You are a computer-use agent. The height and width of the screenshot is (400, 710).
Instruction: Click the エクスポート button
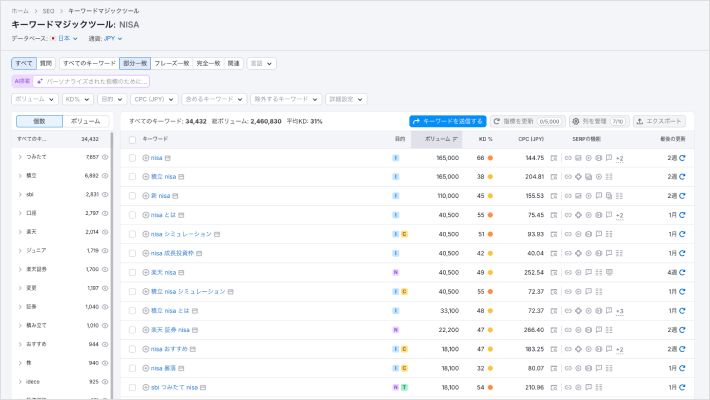[x=661, y=121]
